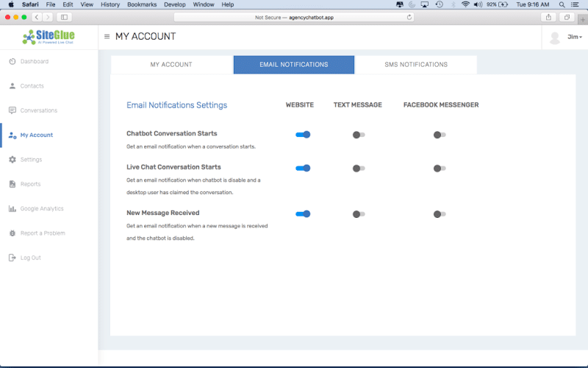This screenshot has width=588, height=368.
Task: Enable Facebook Messenger toggle for New Message Received
Action: tap(440, 214)
